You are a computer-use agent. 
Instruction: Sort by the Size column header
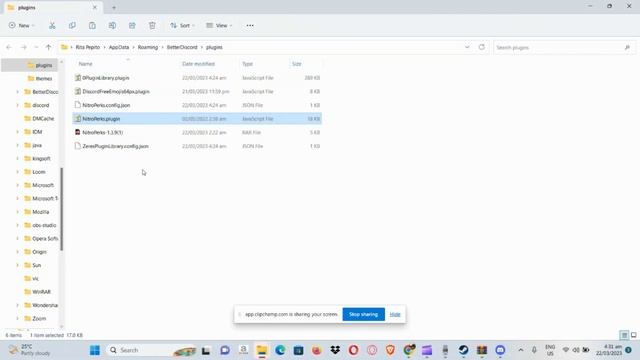point(297,64)
